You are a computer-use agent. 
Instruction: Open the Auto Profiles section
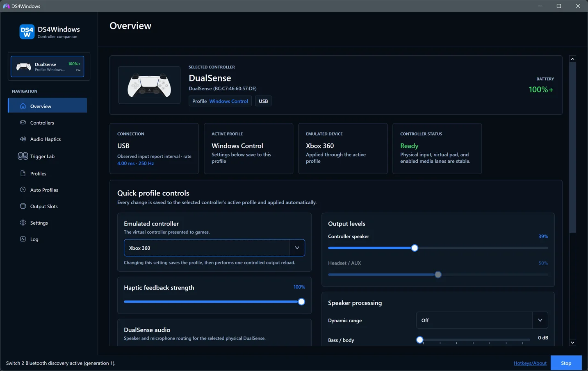47,190
